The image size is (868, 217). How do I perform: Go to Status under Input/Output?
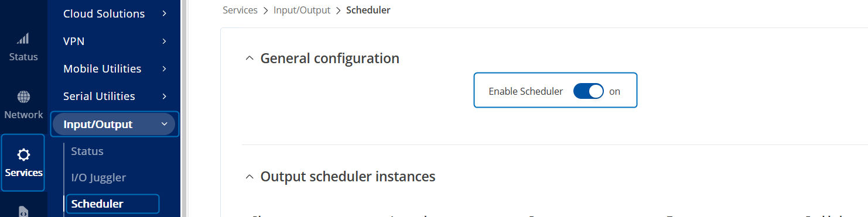pos(87,151)
